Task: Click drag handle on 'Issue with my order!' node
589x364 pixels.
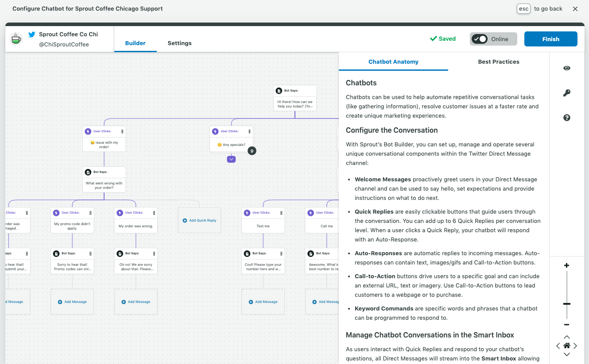Action: click(x=122, y=131)
